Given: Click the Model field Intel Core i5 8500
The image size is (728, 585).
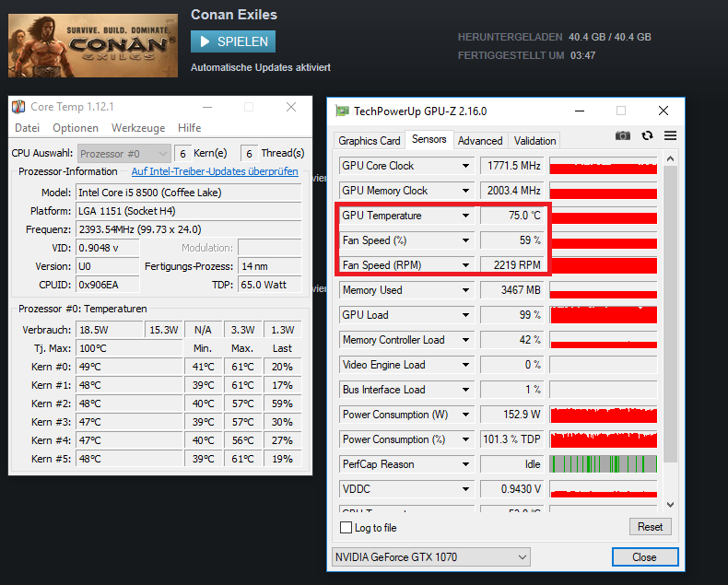Looking at the screenshot, I should pyautogui.click(x=189, y=193).
